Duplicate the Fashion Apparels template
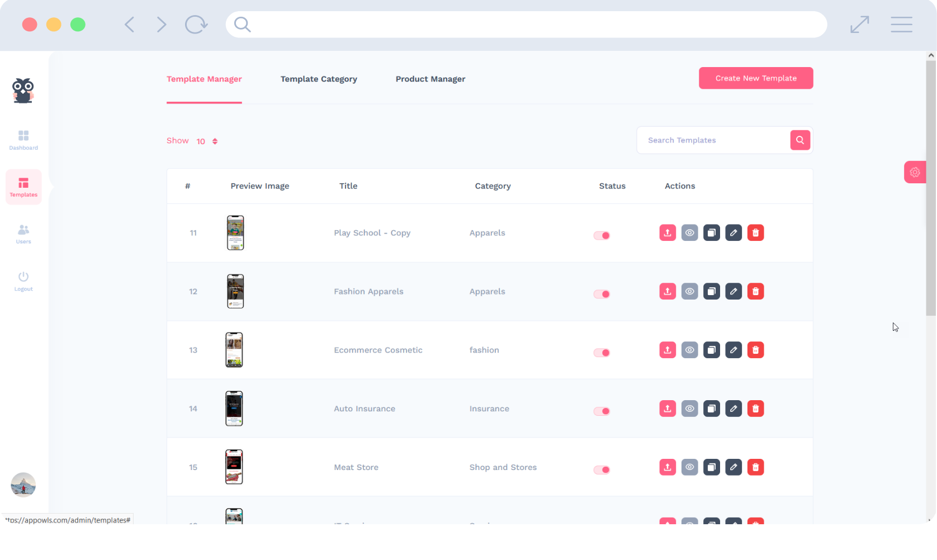This screenshot has height=560, width=937. click(x=711, y=292)
